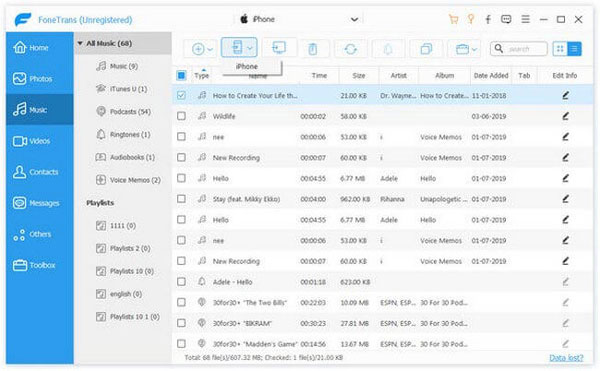The width and height of the screenshot is (600, 371).
Task: Click the delete trash icon in toolbar
Action: click(x=313, y=49)
